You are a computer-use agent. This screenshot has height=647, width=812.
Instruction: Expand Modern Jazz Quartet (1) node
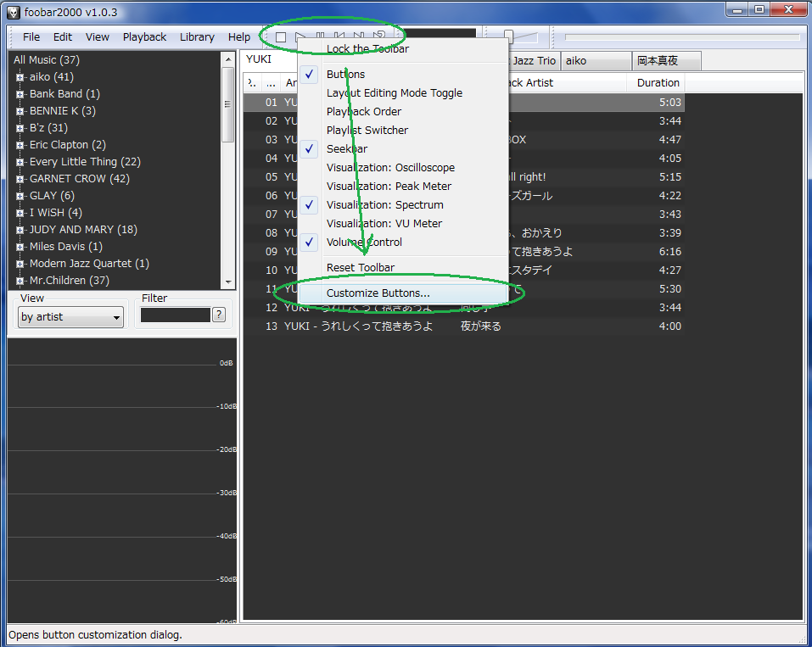[20, 264]
